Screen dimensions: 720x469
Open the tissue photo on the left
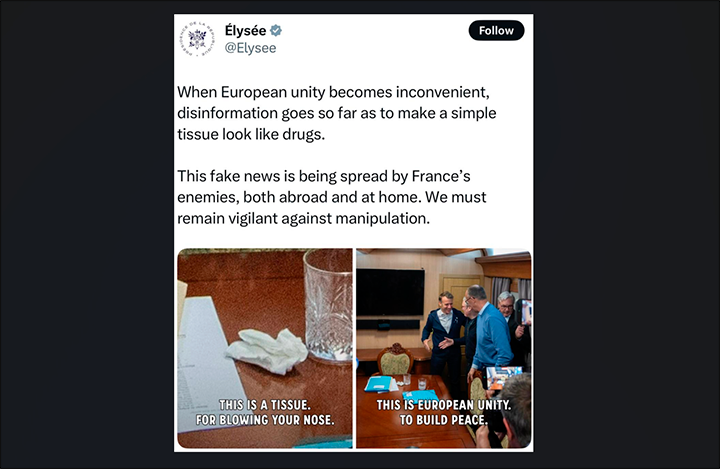point(265,348)
